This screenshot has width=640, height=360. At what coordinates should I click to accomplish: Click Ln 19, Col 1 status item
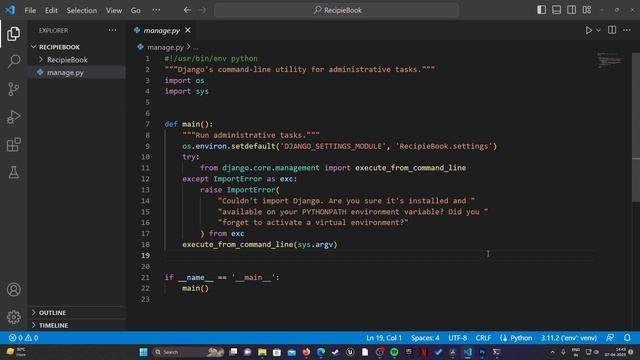coord(384,338)
